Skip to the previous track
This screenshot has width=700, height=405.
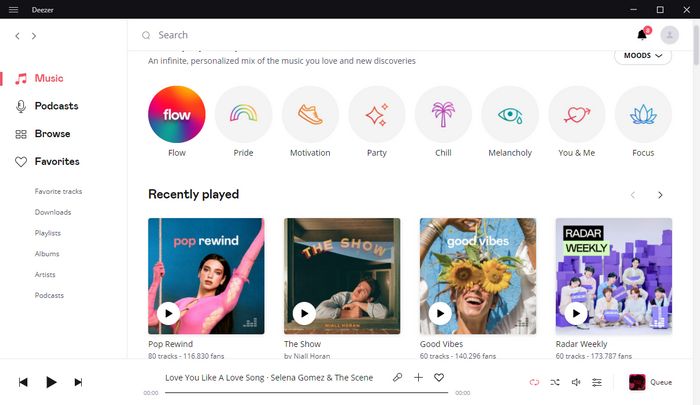click(x=23, y=382)
